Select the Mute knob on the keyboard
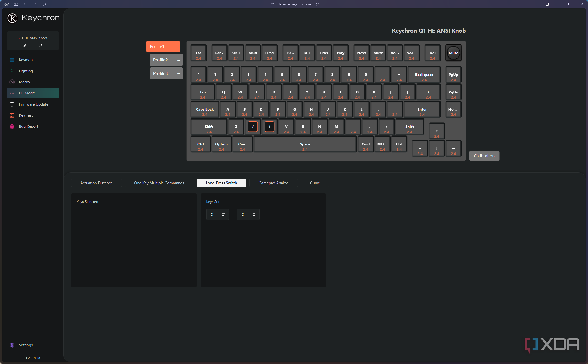This screenshot has height=364, width=588. coord(453,53)
